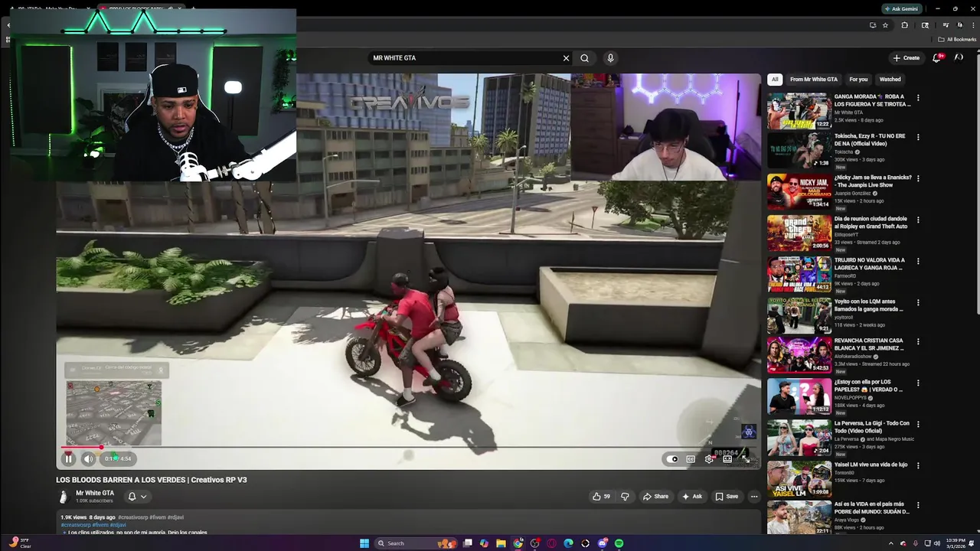Open options for Nicky Jam video
Image resolution: width=980 pixels, height=551 pixels.
pos(918,178)
